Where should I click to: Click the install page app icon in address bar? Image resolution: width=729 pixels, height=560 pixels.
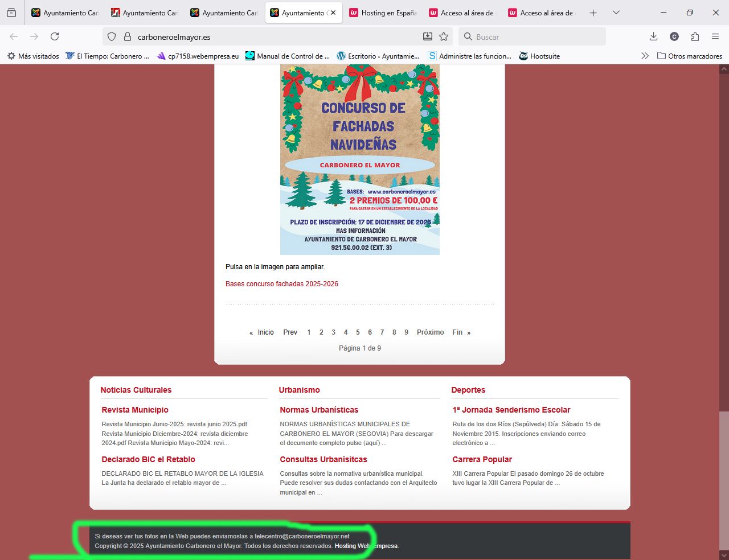428,36
